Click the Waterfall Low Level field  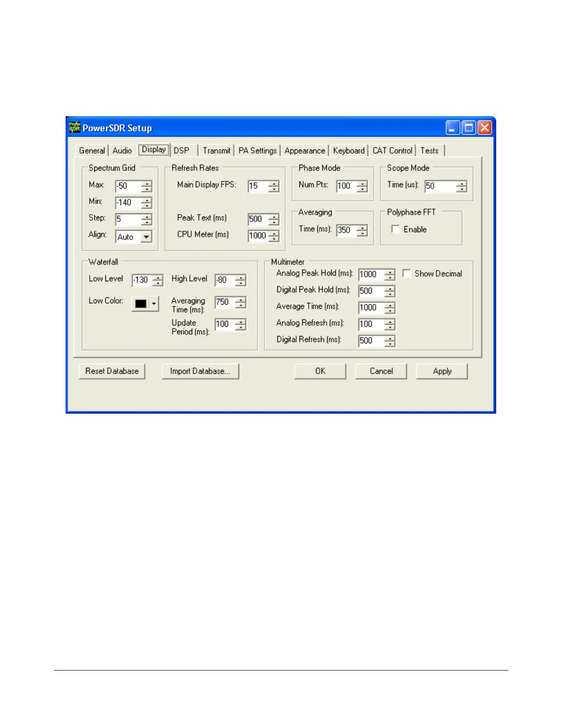pyautogui.click(x=142, y=280)
